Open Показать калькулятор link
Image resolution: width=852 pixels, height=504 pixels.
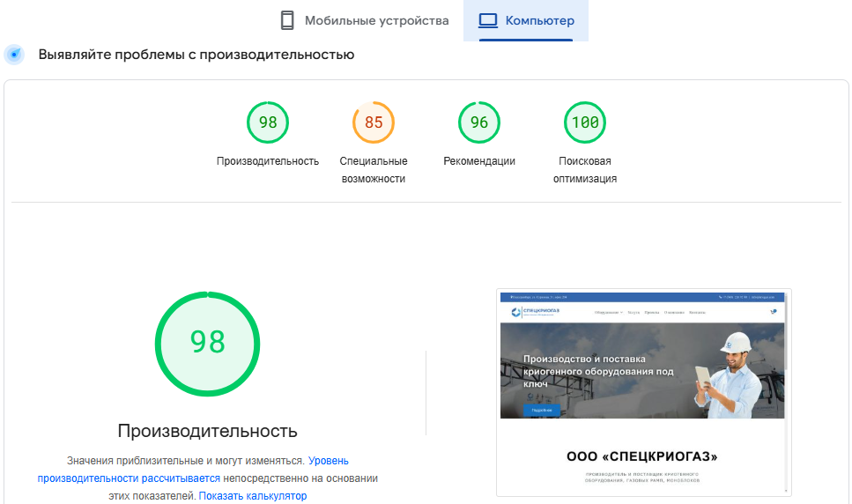coord(253,496)
